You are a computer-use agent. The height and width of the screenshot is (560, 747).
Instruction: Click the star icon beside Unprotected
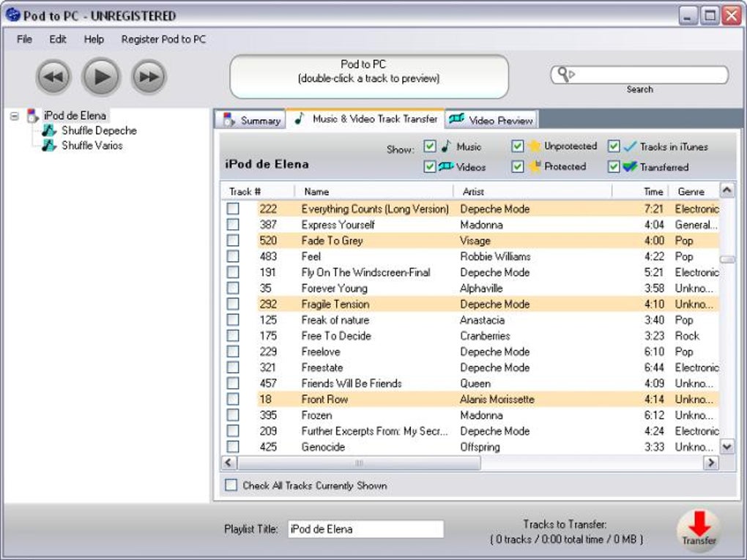click(x=535, y=146)
